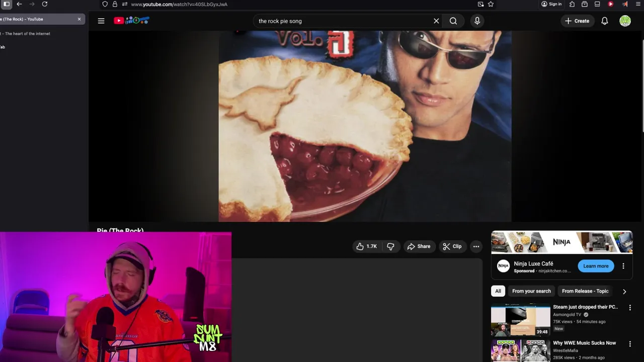Click the Create button
Viewport: 644px width, 362px height.
point(577,21)
